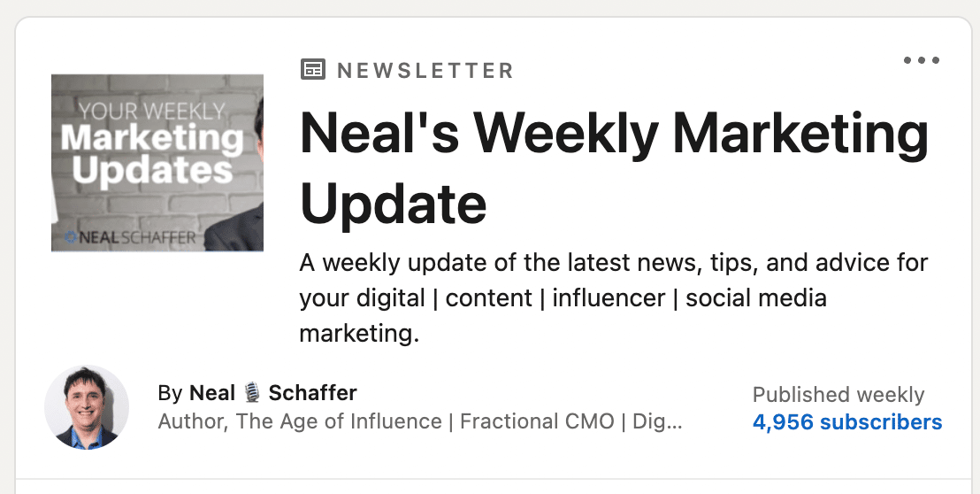This screenshot has width=980, height=494.
Task: Click the "Published weekly" text
Action: (838, 395)
